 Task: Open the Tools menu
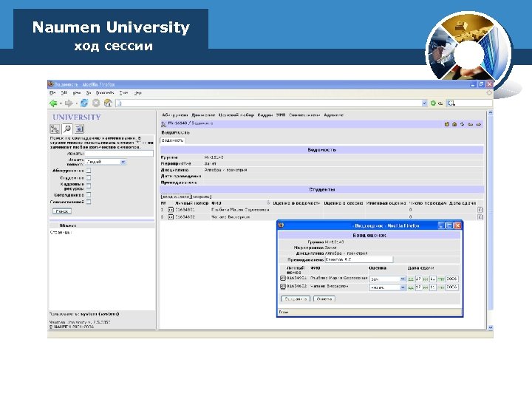coord(123,92)
